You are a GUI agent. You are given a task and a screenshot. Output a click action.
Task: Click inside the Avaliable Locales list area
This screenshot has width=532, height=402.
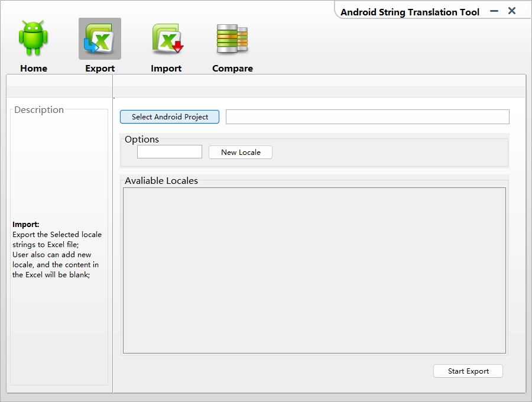tap(314, 270)
